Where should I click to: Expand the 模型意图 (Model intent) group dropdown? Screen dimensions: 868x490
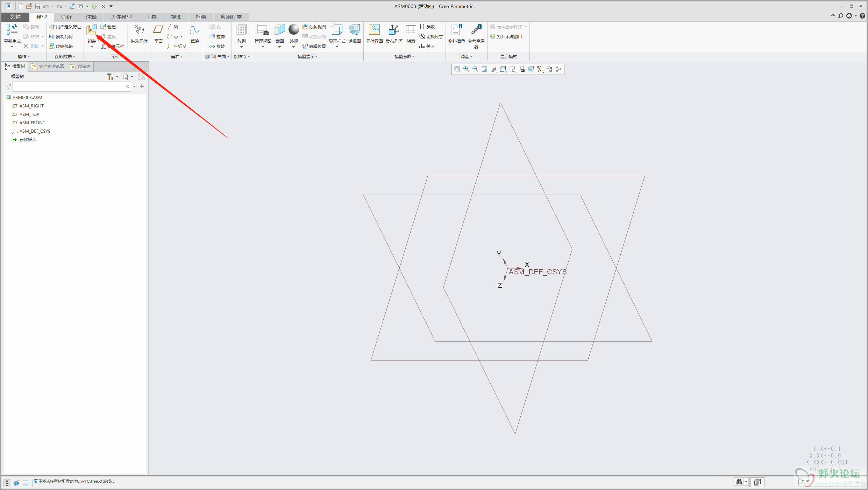(405, 56)
